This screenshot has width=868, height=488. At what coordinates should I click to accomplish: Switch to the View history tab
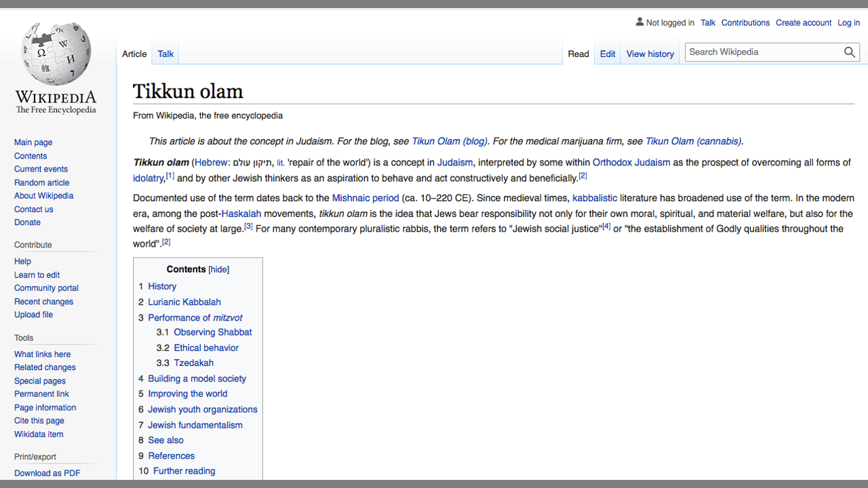(650, 54)
